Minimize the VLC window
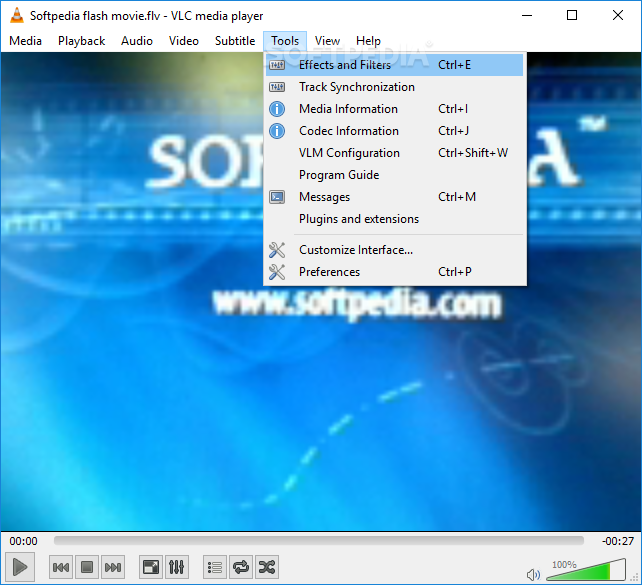This screenshot has height=585, width=642. [527, 16]
